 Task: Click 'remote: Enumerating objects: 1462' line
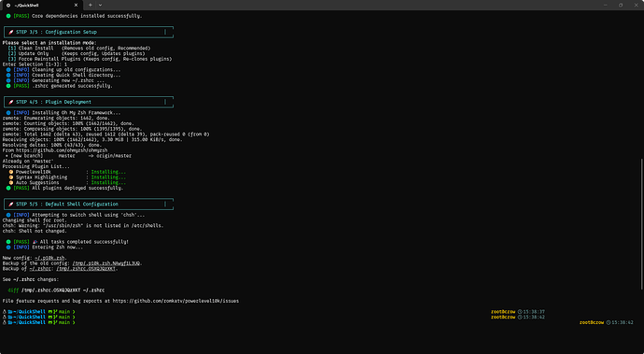pyautogui.click(x=56, y=118)
